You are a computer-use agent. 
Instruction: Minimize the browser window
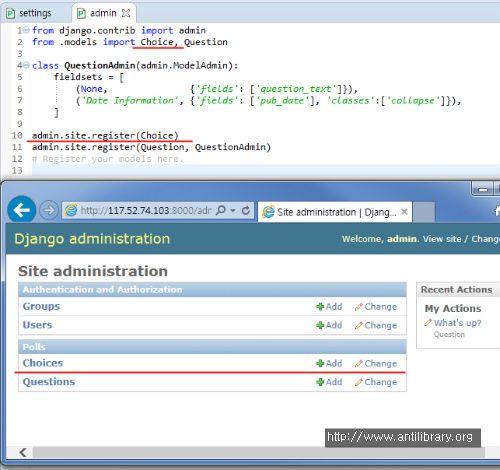click(x=482, y=189)
